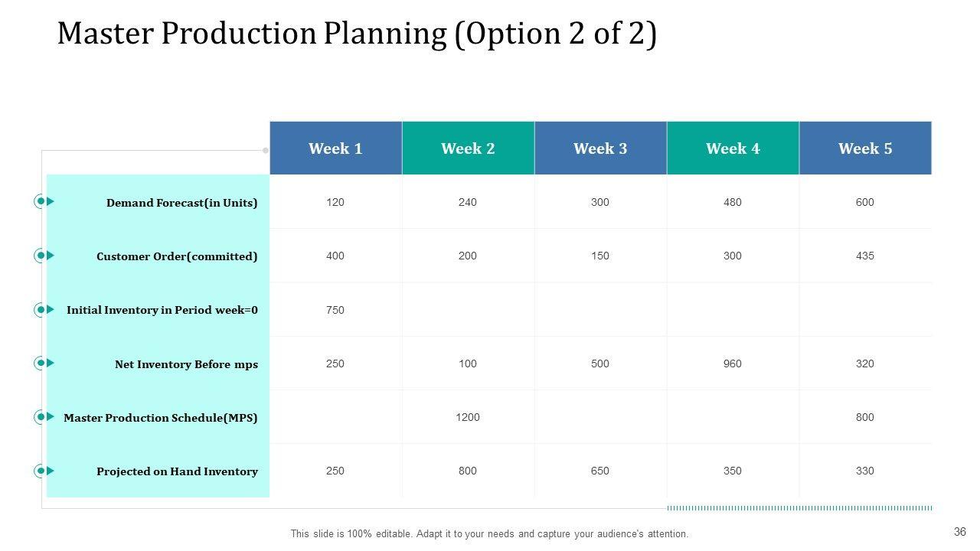980x551 pixels.
Task: Click the Week 2 column header
Action: [x=468, y=148]
